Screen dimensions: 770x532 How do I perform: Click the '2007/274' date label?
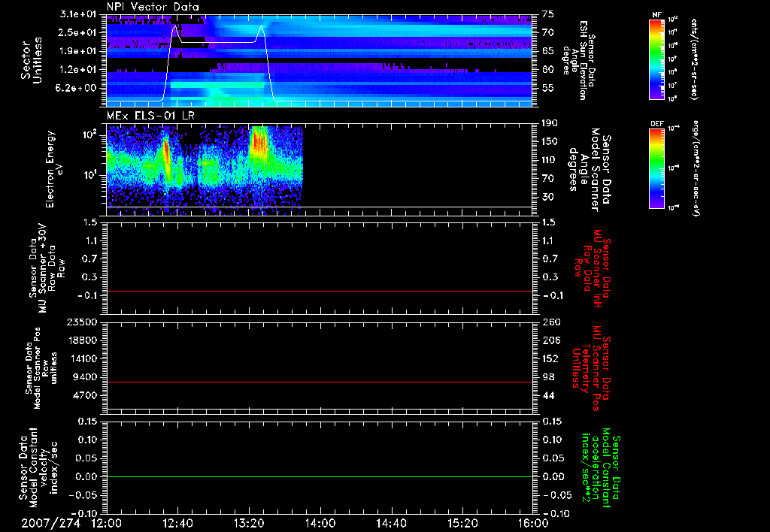tap(50, 523)
